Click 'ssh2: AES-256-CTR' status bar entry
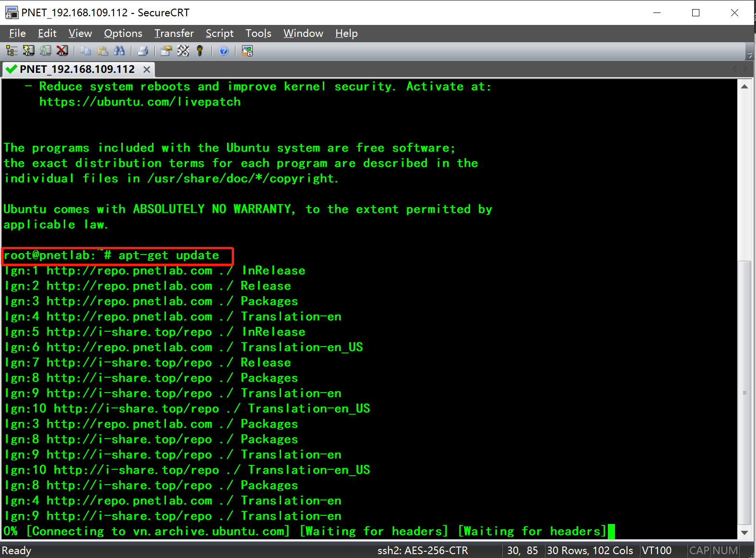 click(x=423, y=550)
